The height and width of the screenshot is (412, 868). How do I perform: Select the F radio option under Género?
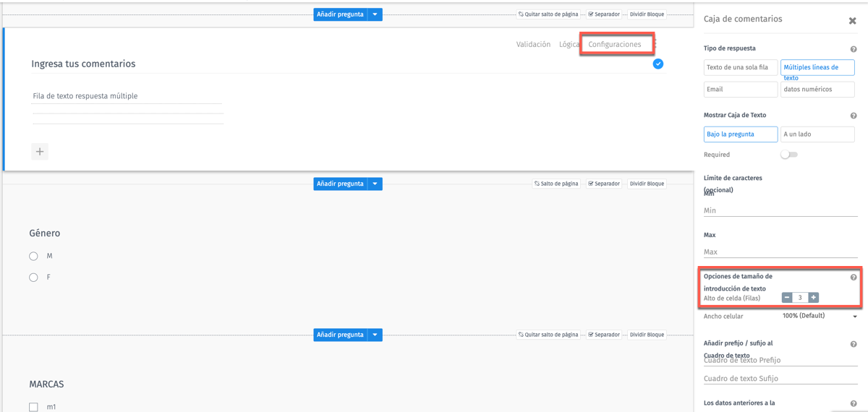click(x=33, y=278)
